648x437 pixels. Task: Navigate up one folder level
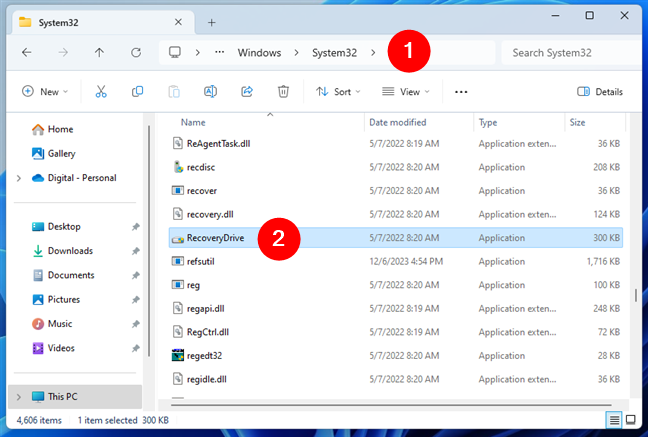point(99,53)
